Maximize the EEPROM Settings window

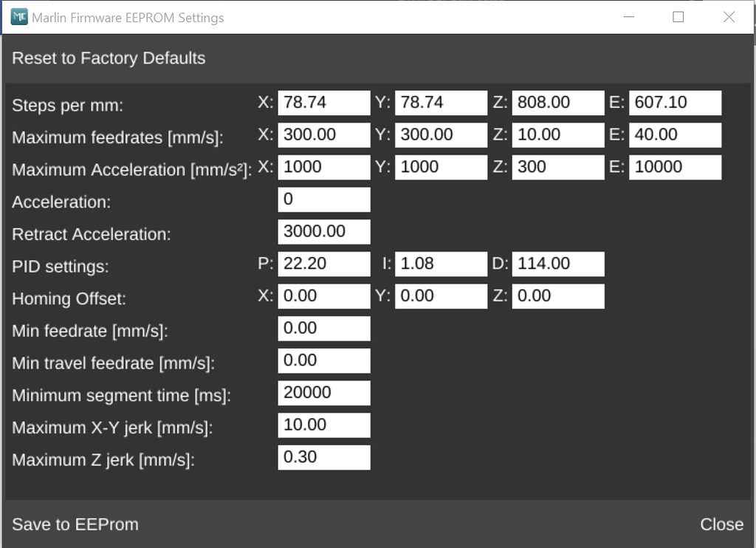[678, 17]
